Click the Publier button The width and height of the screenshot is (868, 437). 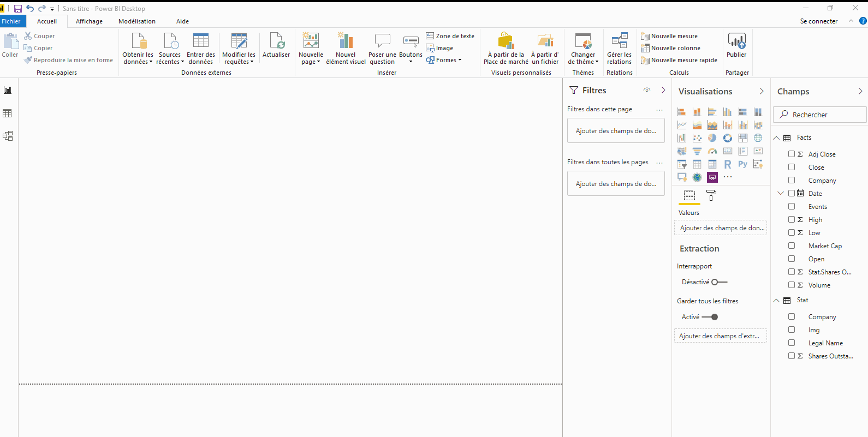coord(736,45)
